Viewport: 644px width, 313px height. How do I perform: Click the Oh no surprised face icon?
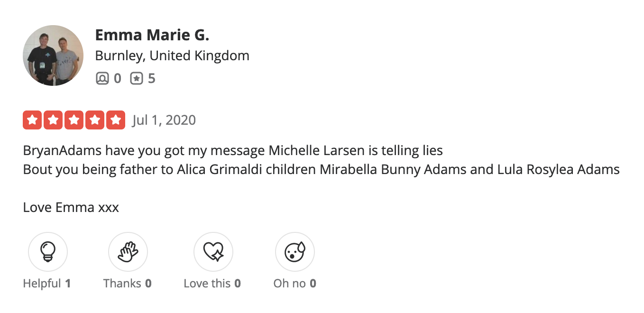(294, 252)
